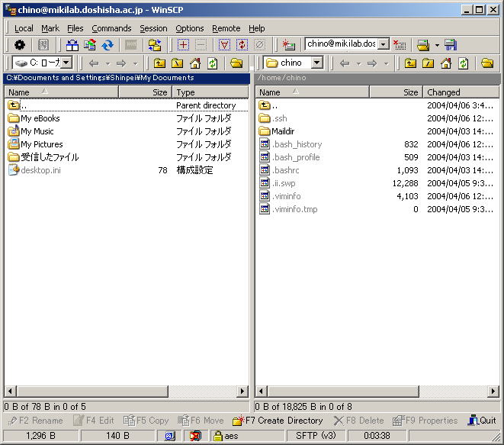
Task: Click the Unselect files minus icon
Action: pos(201,45)
